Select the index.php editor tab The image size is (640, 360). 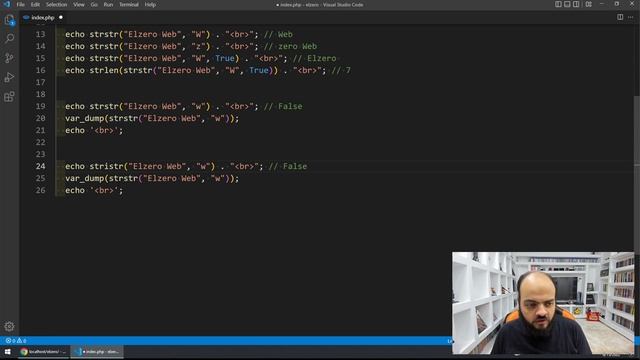43,18
